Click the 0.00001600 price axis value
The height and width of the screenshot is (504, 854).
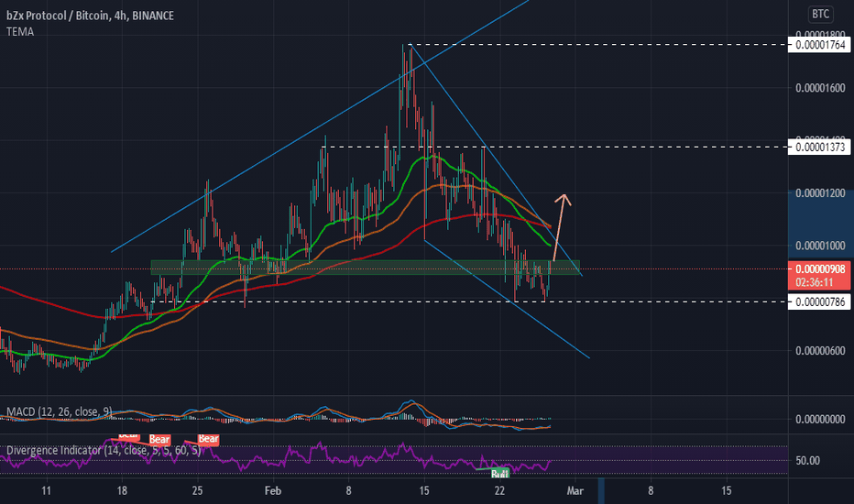(x=820, y=88)
